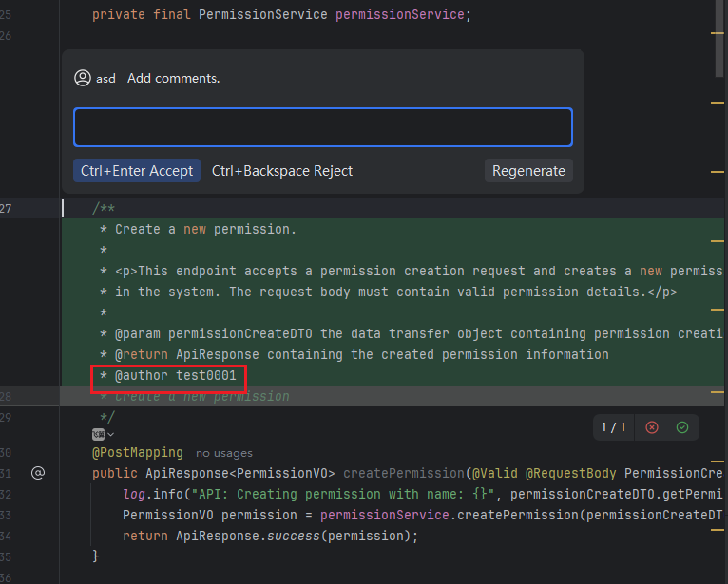Click the @PostMapping annotation
The height and width of the screenshot is (584, 728).
138,453
